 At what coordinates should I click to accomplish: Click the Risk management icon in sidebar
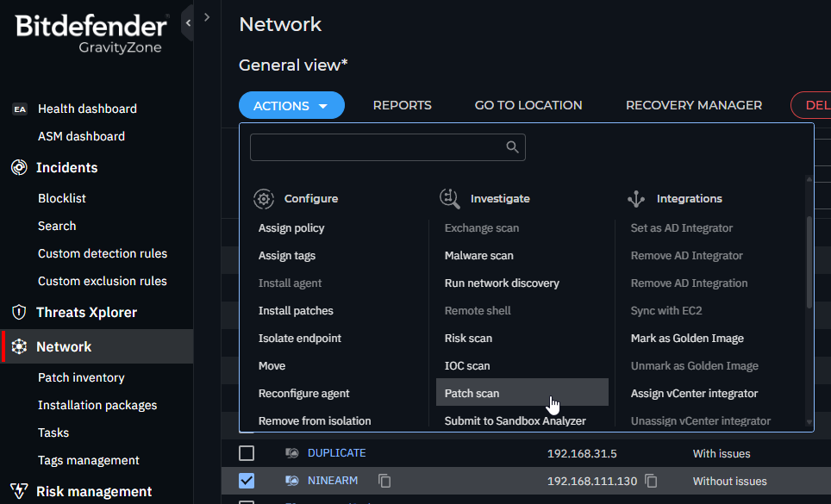19,492
